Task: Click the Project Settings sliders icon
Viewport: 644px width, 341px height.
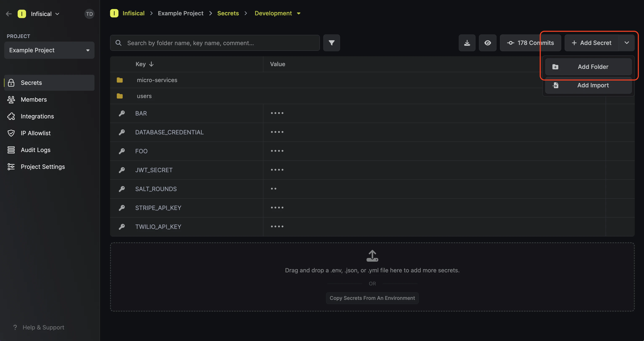Action: click(x=11, y=167)
